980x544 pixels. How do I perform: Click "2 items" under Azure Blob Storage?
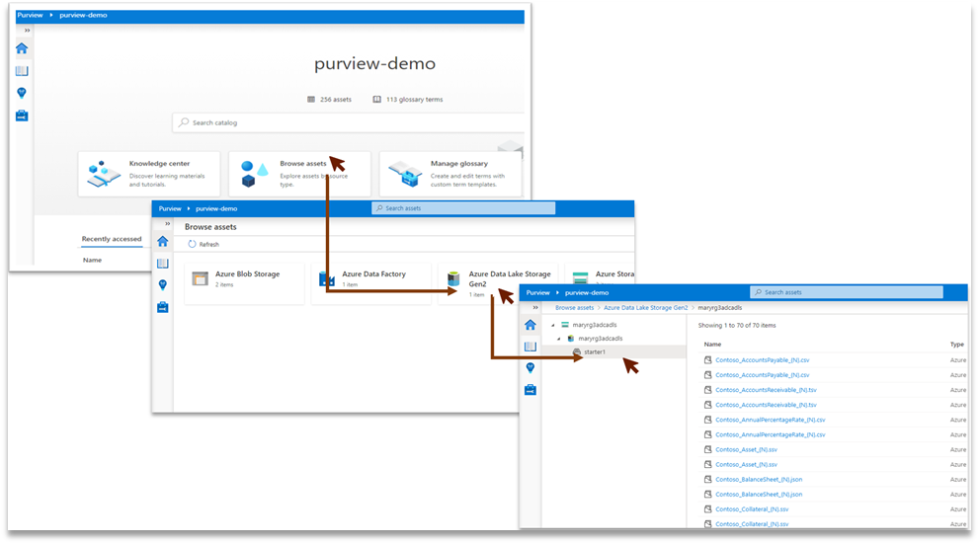click(224, 284)
